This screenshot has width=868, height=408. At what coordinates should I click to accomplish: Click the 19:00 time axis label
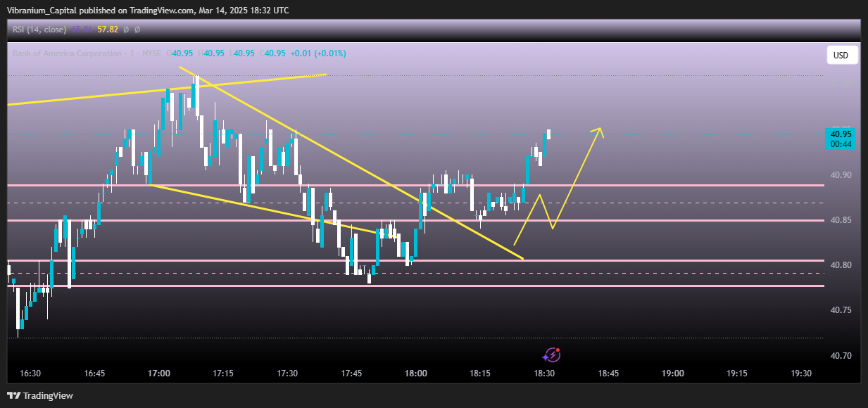(x=673, y=374)
